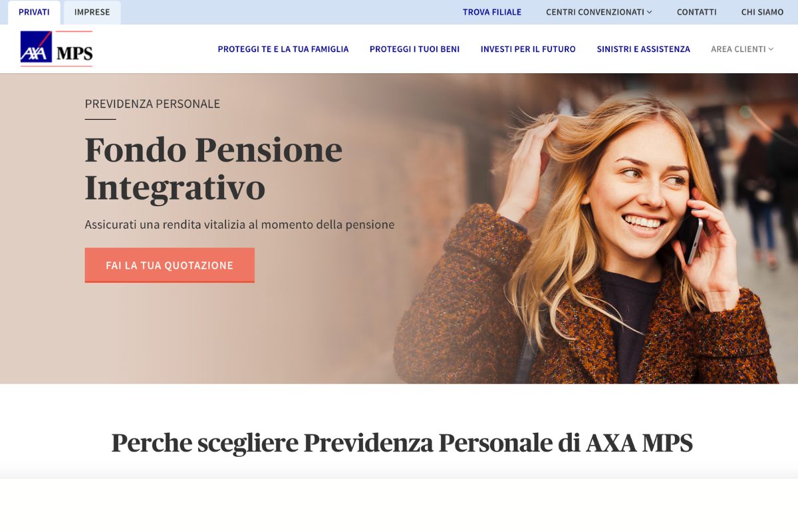Open the CONTATTI page
This screenshot has width=798, height=532.
coord(697,12)
